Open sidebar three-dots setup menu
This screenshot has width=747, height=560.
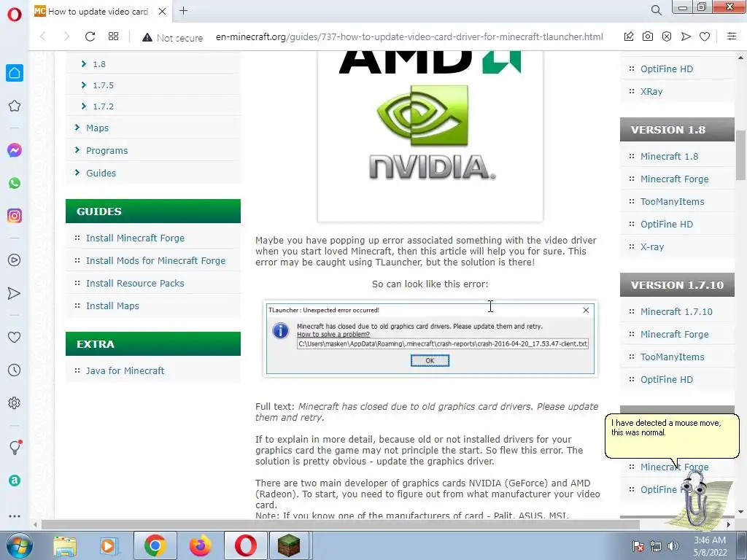coord(15,516)
